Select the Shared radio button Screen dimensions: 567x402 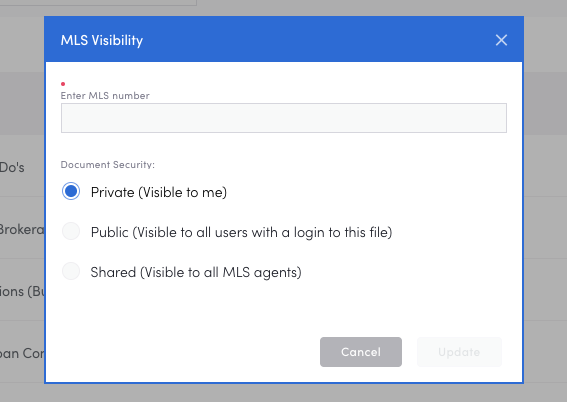point(71,271)
